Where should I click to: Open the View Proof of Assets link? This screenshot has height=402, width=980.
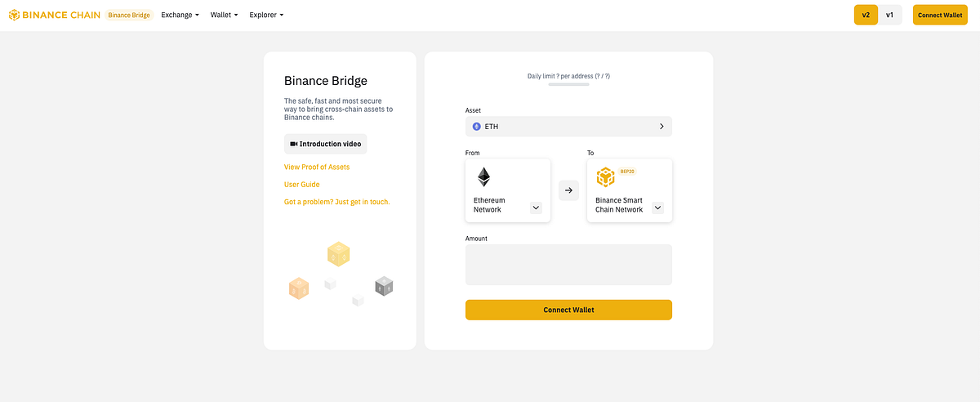317,167
